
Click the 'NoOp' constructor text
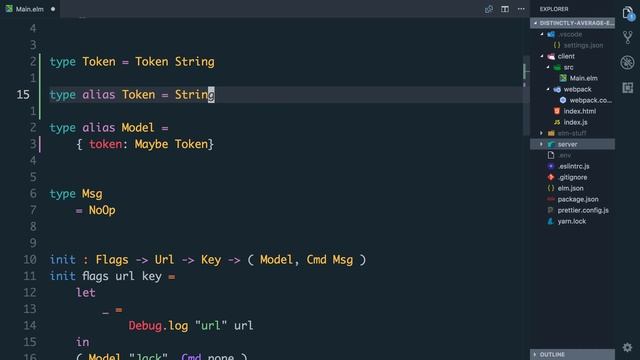[x=102, y=210]
